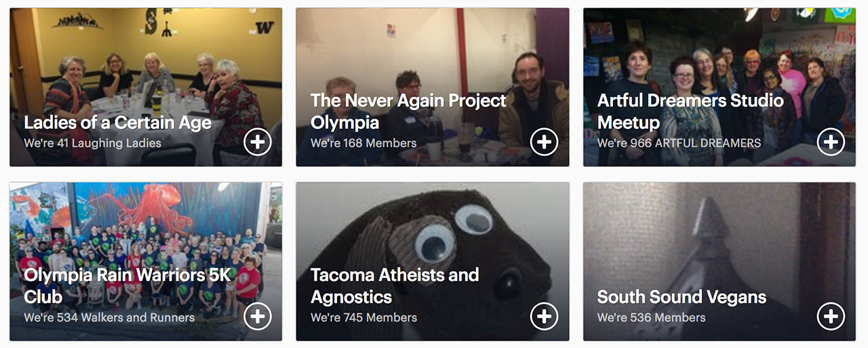This screenshot has height=348, width=868.
Task: Select the Tacoma Atheists and Agnostics title
Action: [x=395, y=286]
